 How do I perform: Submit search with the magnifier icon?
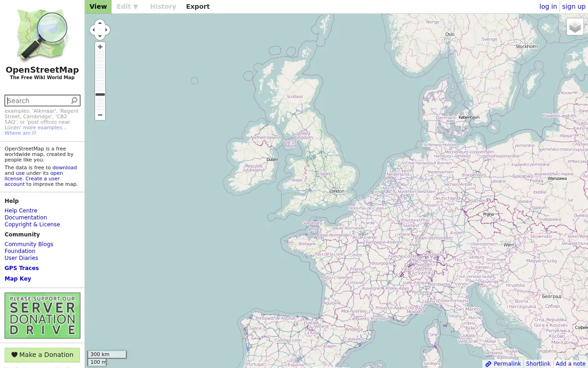74,100
